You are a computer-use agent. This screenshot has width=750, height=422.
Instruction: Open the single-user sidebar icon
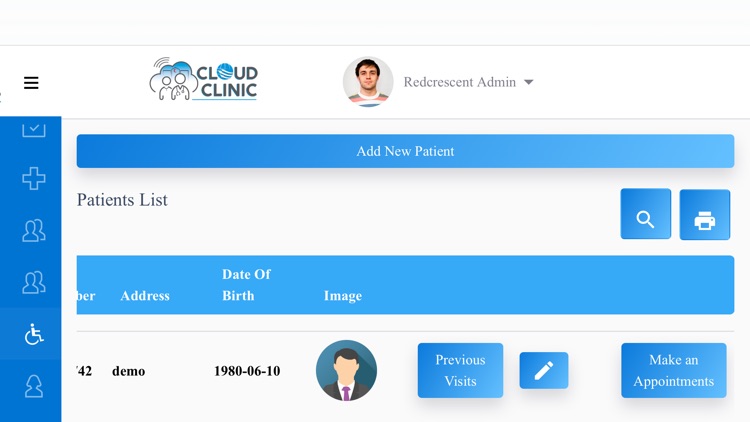click(33, 386)
